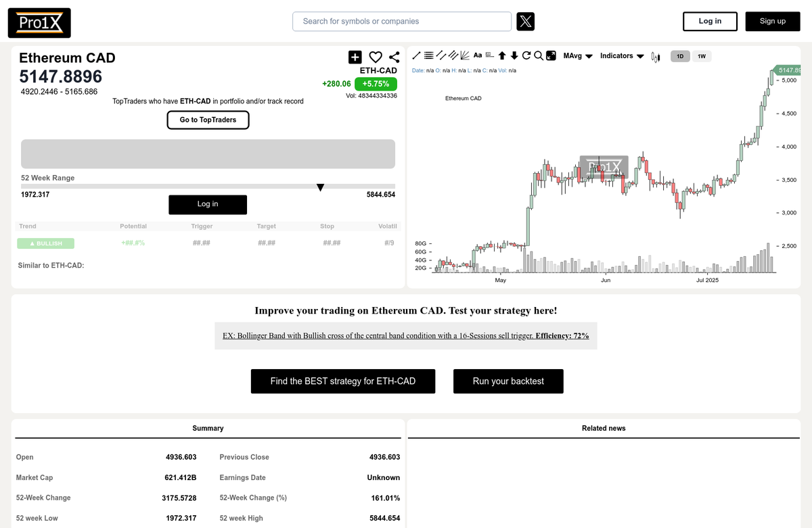Open the Indicators dropdown
This screenshot has height=528, width=812.
[x=622, y=56]
